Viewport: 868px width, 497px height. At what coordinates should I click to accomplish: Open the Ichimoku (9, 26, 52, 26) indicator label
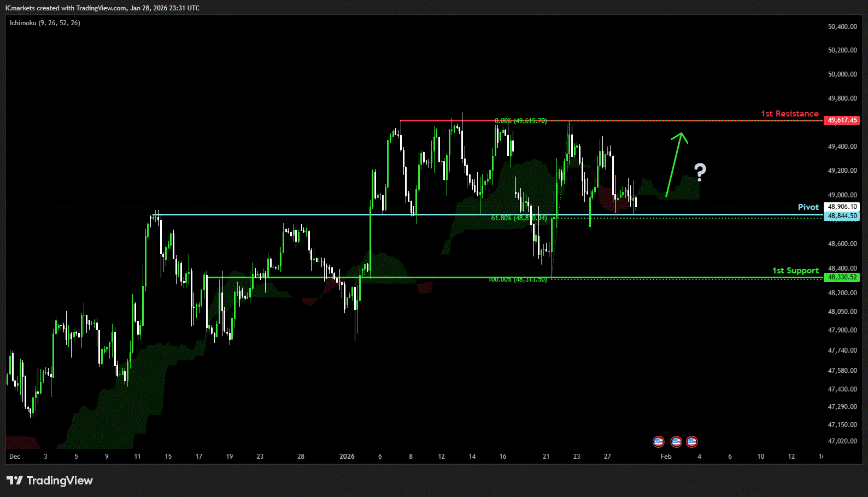pos(45,23)
